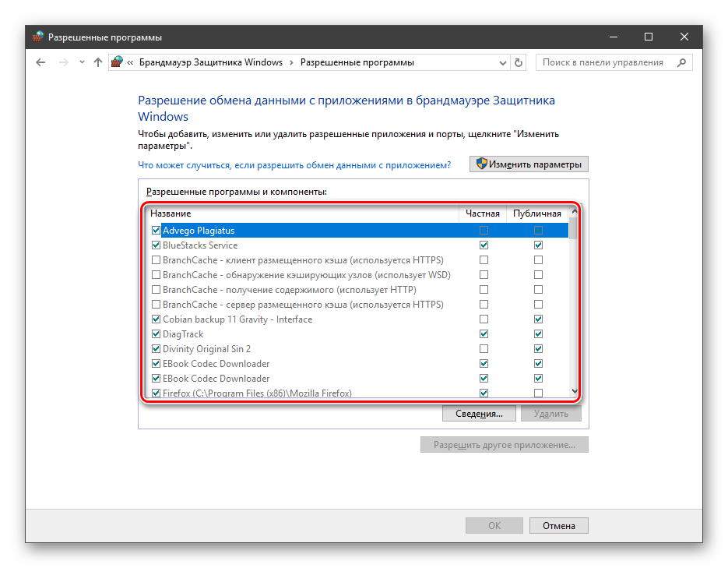Expand the address bar history dropdown
Viewport: 728px width, 568px height.
(x=501, y=62)
